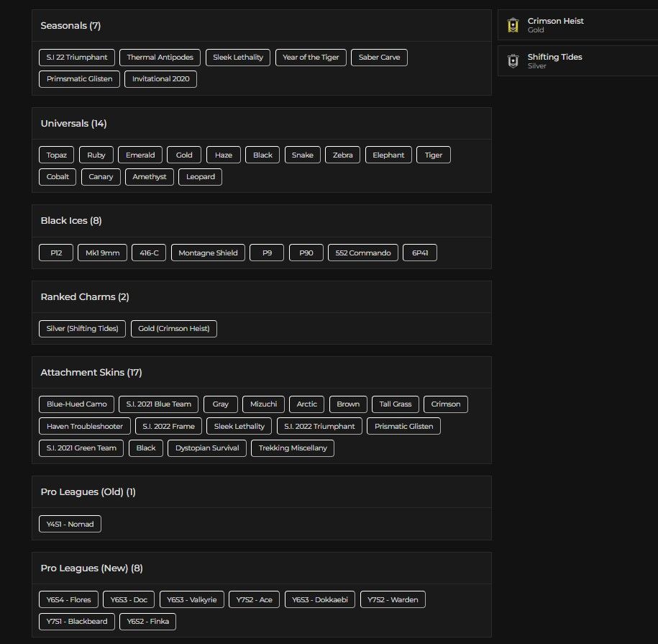This screenshot has width=658, height=644.
Task: Select the Y6S2 - Finka tag
Action: [x=147, y=621]
